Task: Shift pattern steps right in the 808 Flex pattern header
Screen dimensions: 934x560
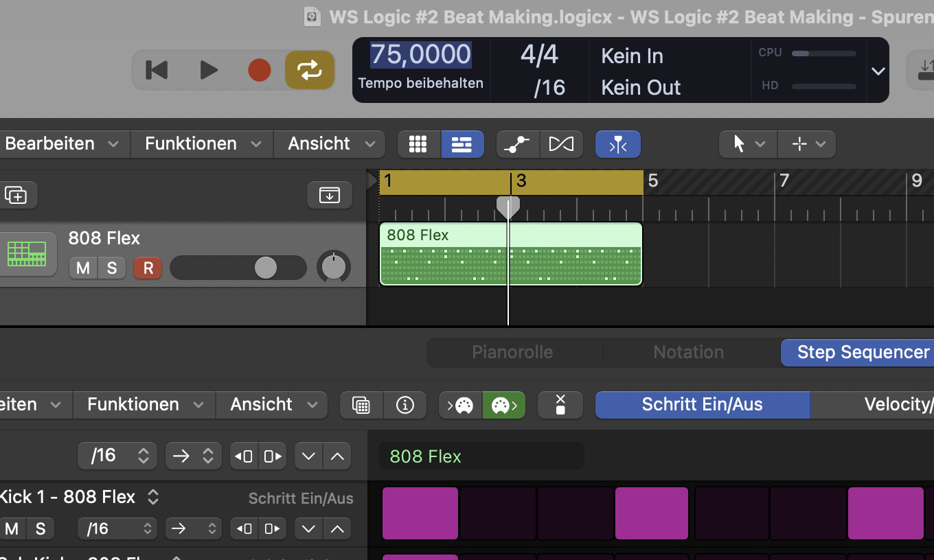Action: pyautogui.click(x=273, y=456)
